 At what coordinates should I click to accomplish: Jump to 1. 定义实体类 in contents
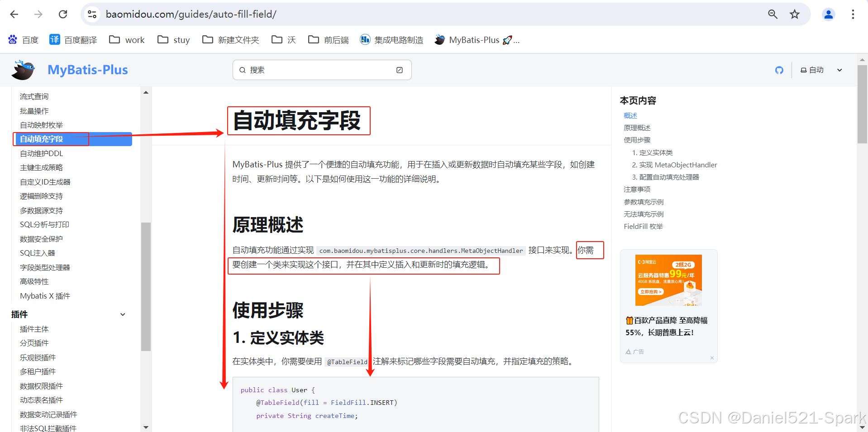coord(653,152)
